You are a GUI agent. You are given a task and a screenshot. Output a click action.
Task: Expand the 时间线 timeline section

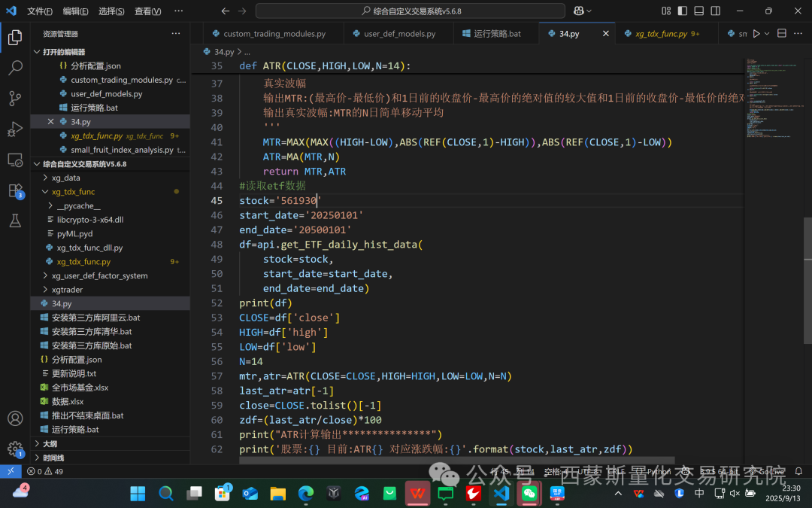[110, 458]
